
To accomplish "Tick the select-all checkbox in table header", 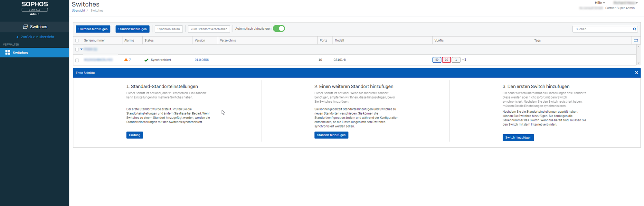I will coord(77,41).
